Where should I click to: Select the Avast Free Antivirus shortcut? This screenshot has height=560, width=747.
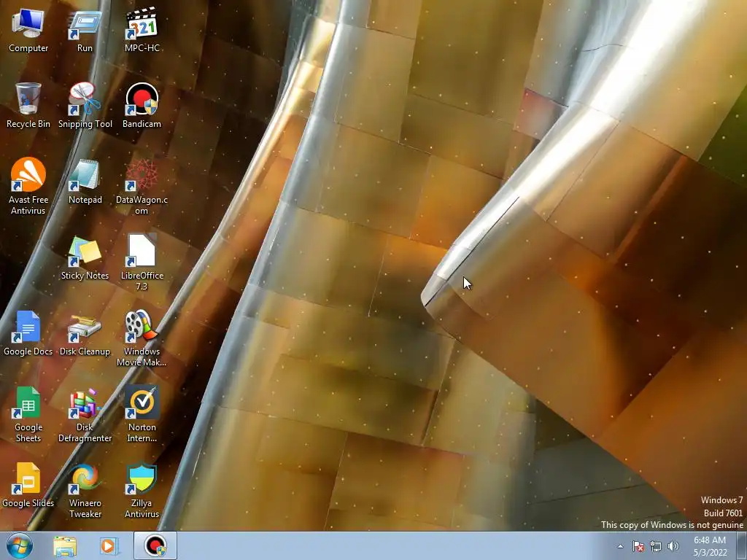click(28, 186)
